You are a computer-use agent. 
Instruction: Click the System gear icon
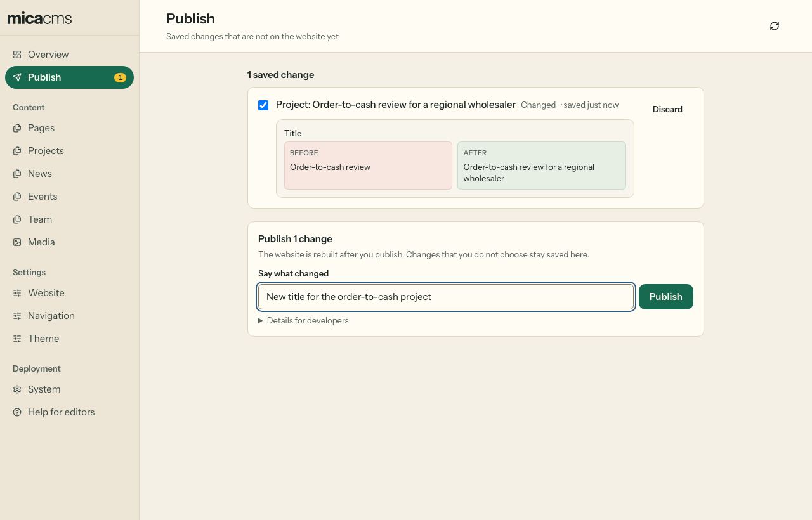[17, 389]
